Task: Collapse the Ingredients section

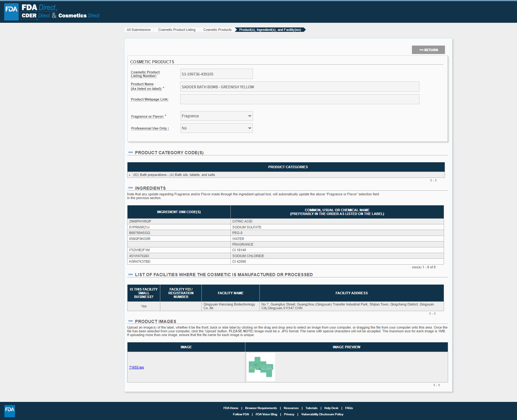Action: pyautogui.click(x=130, y=188)
